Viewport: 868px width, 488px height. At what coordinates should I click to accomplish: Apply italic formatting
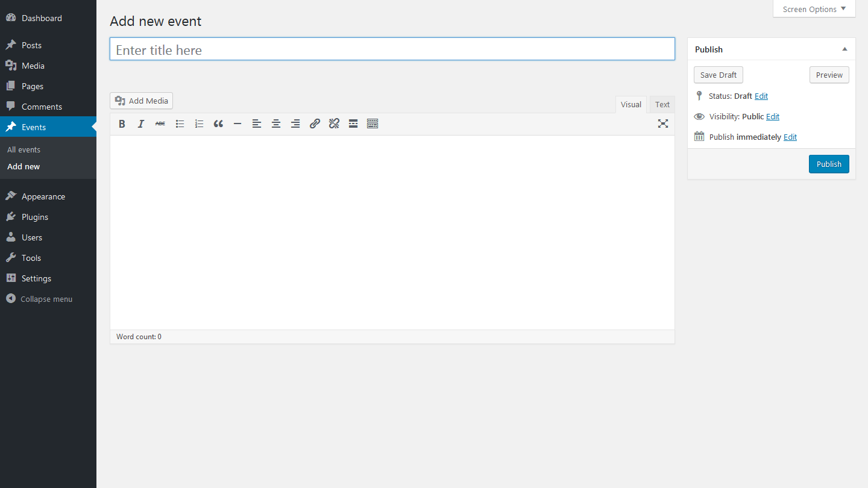pos(141,124)
